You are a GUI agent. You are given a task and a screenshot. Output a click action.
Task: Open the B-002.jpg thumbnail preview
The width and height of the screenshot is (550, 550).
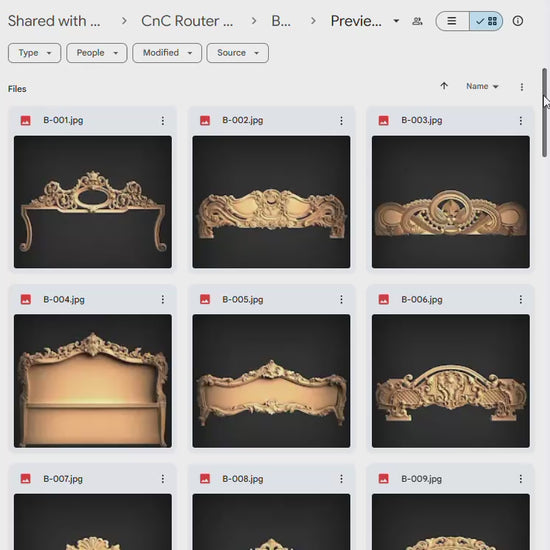tap(271, 202)
